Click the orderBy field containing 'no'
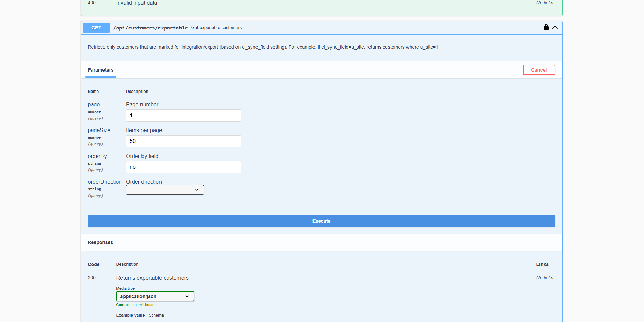 183,167
